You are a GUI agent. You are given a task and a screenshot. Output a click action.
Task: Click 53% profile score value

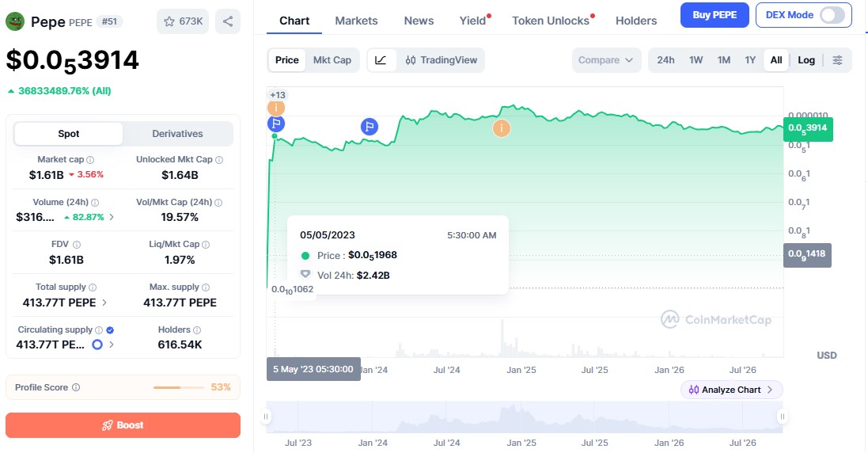(x=221, y=387)
